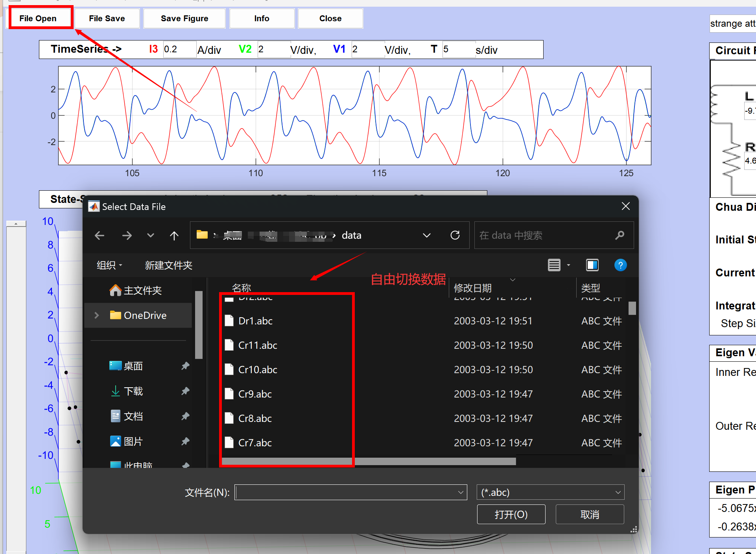Viewport: 756px width, 554px height.
Task: Open recent locations dropdown chevron
Action: point(150,236)
